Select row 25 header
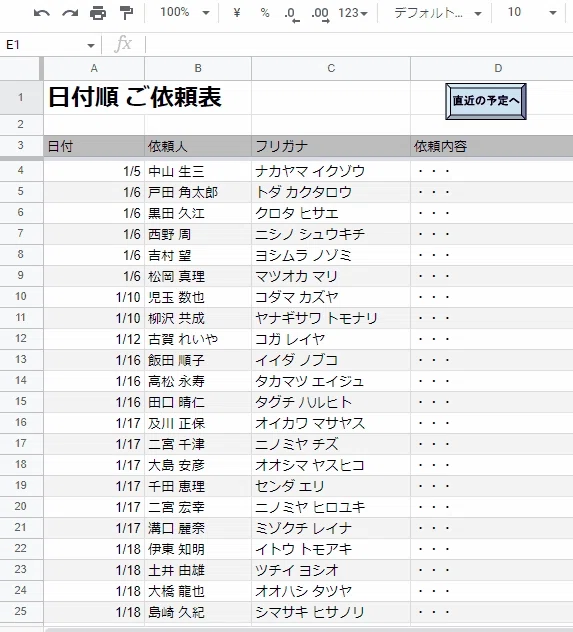Screen dimensions: 573x632 click(21, 611)
